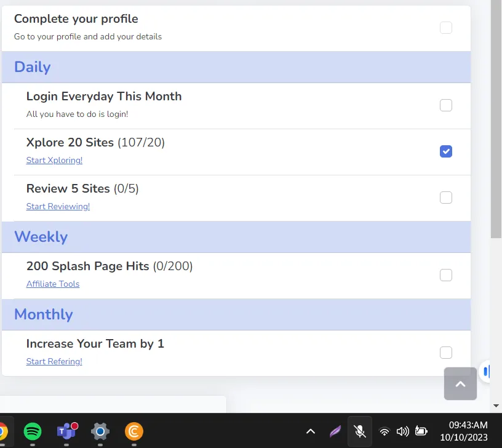Click the Increase Your Team by 1 title
The height and width of the screenshot is (448, 502).
[95, 343]
